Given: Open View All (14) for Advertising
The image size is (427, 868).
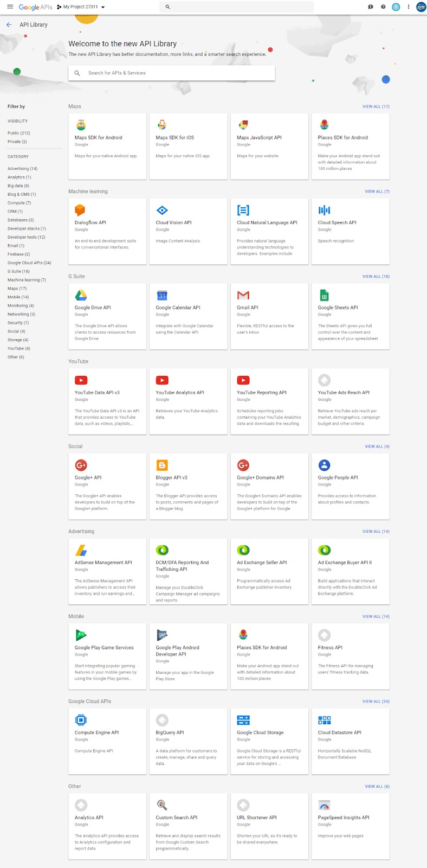Looking at the screenshot, I should 376,531.
